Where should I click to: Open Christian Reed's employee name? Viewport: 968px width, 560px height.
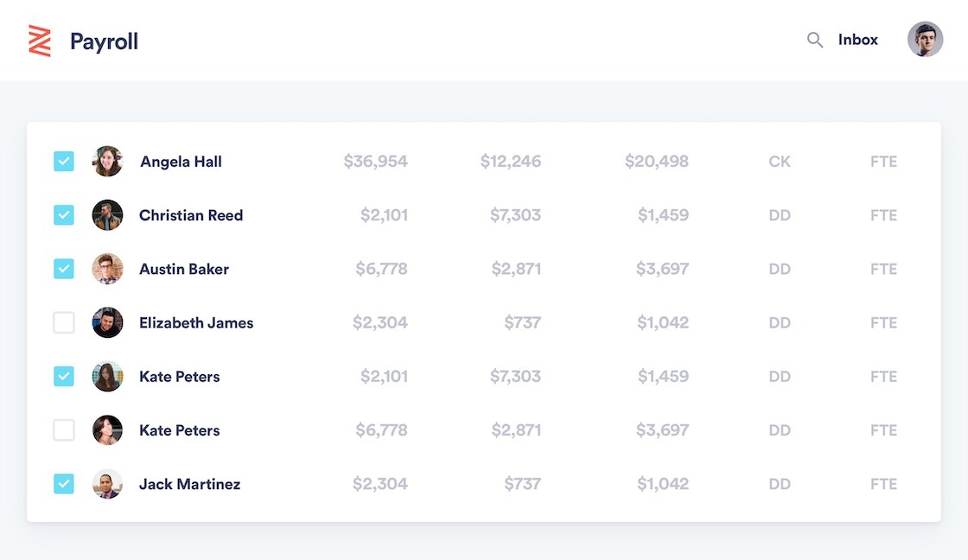pos(191,215)
